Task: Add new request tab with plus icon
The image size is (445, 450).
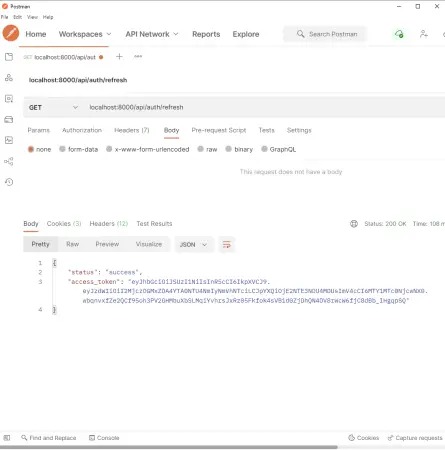Action: [119, 57]
